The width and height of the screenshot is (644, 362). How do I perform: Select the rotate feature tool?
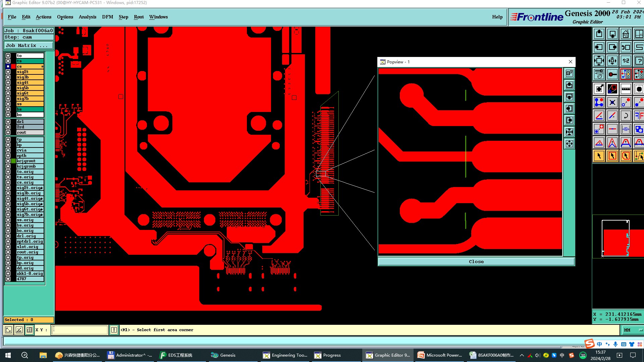[x=626, y=116]
